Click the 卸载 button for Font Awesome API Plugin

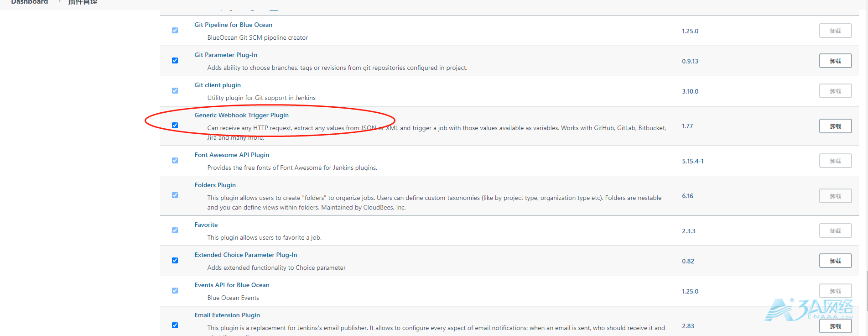tap(835, 161)
